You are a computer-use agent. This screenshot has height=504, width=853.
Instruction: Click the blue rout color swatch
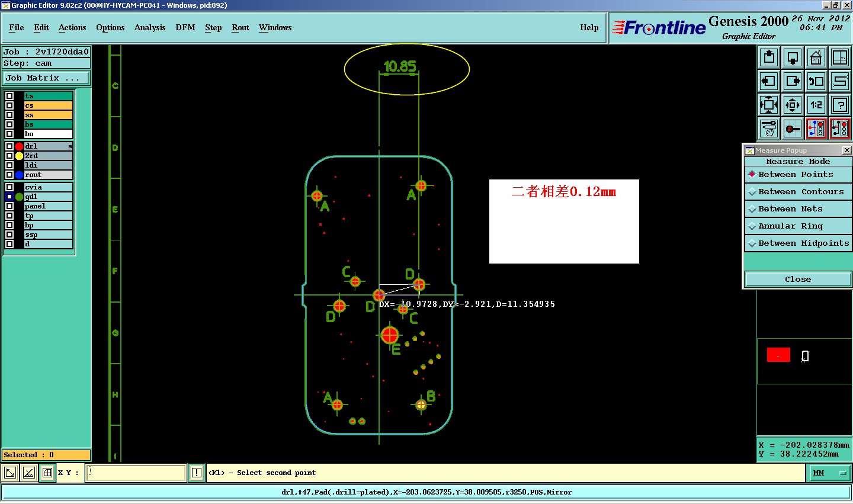19,175
